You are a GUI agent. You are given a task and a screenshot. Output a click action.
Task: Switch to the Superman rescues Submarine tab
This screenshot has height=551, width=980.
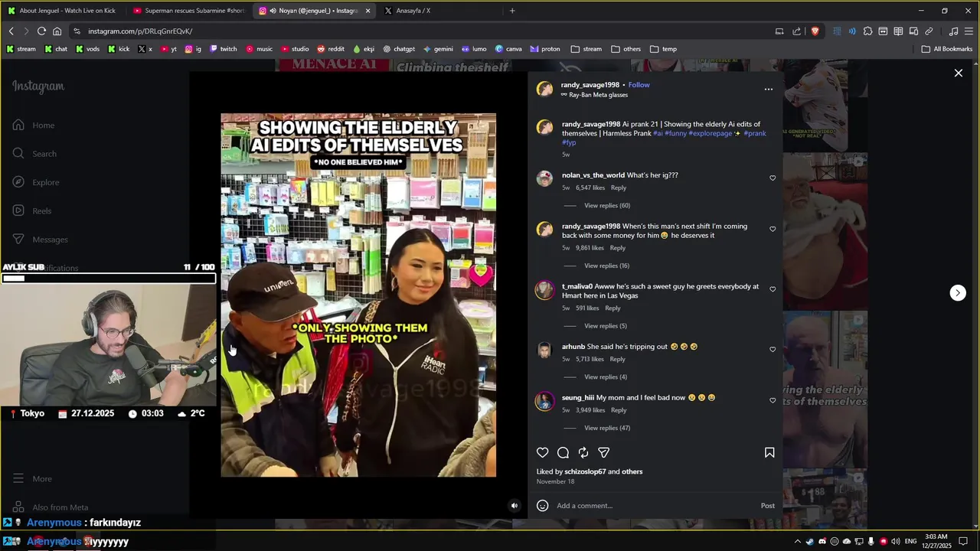(188, 11)
